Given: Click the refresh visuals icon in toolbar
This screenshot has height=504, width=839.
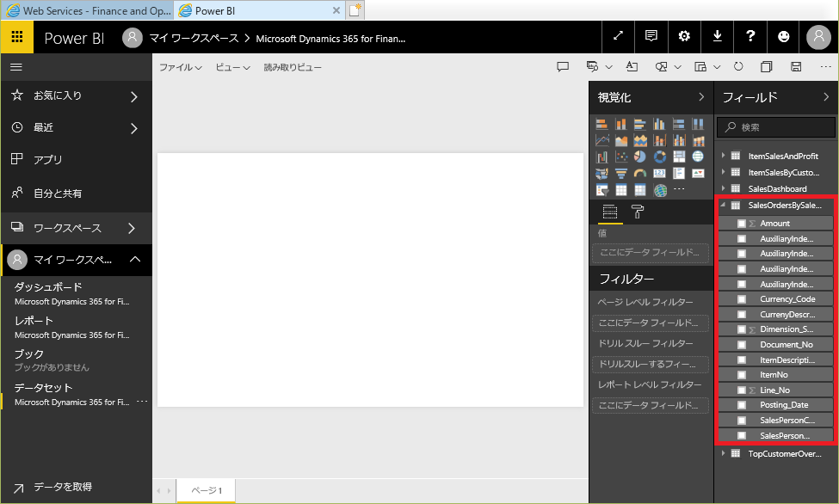Looking at the screenshot, I should point(737,67).
